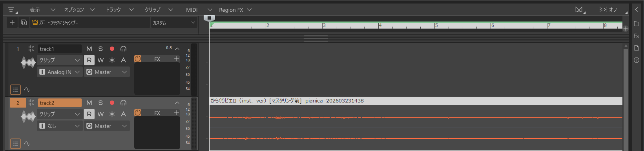This screenshot has width=644, height=151.
Task: Click the duplicate track icon
Action: [24, 22]
